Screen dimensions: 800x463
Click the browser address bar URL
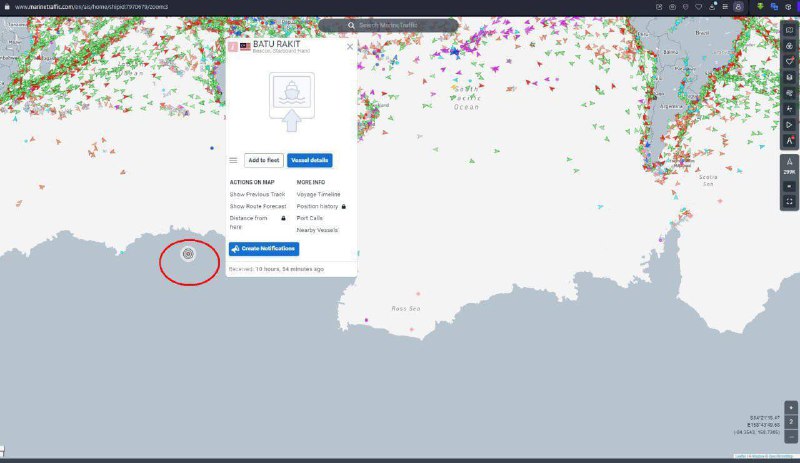coord(91,7)
